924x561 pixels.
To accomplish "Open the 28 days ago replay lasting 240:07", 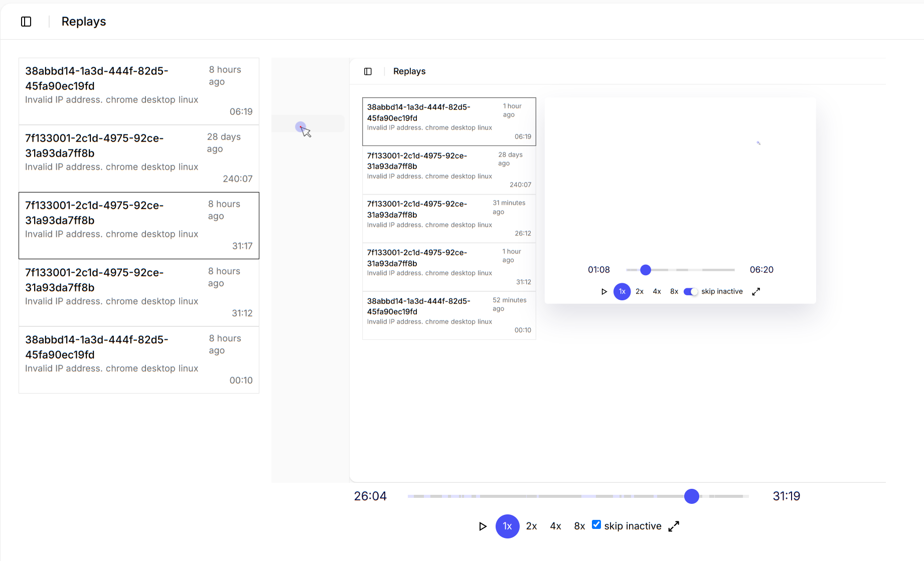I will coord(139,158).
